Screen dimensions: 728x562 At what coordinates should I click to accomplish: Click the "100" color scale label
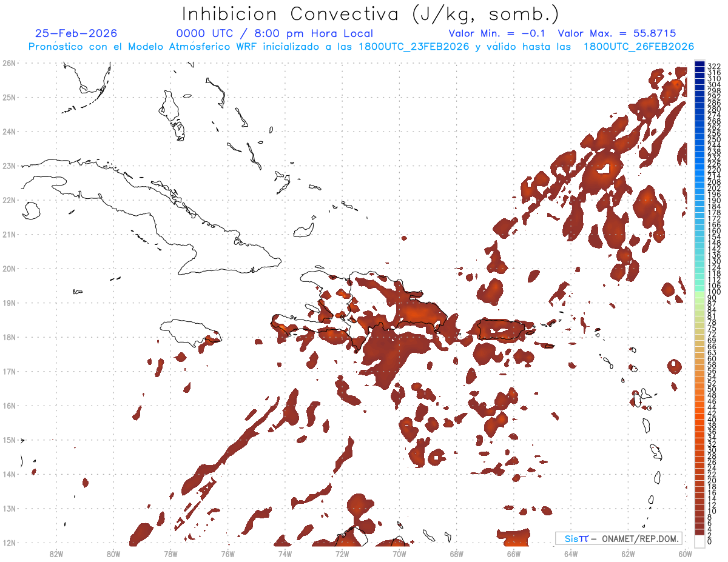tap(714, 292)
